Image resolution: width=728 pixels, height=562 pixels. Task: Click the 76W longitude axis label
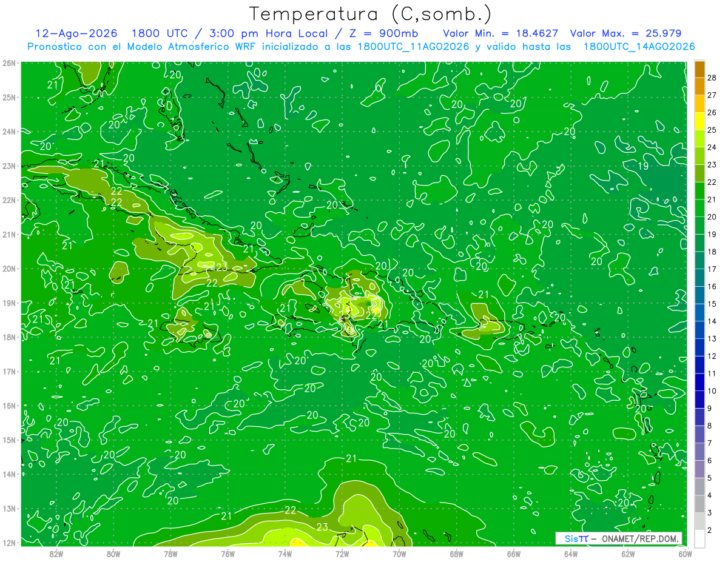coord(228,553)
